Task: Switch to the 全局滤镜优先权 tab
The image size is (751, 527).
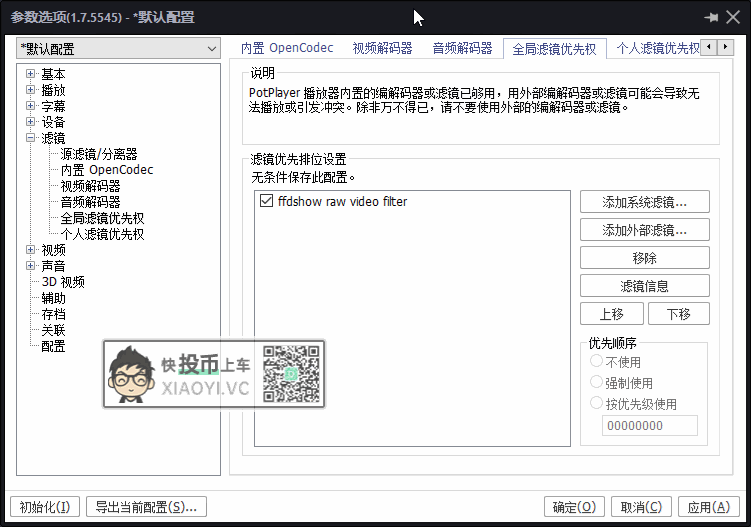Action: coord(554,49)
